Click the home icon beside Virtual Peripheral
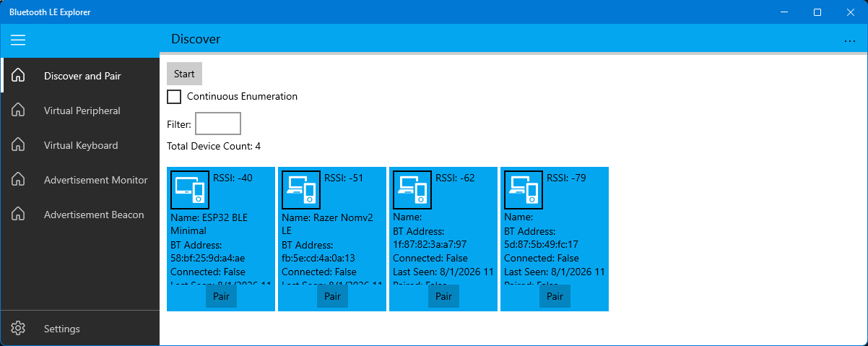868x346 pixels. [x=19, y=111]
